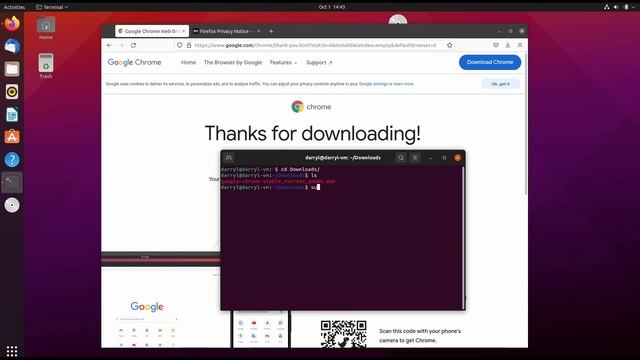640x360 pixels.
Task: Open the Firefox downloads panel
Action: click(x=508, y=45)
